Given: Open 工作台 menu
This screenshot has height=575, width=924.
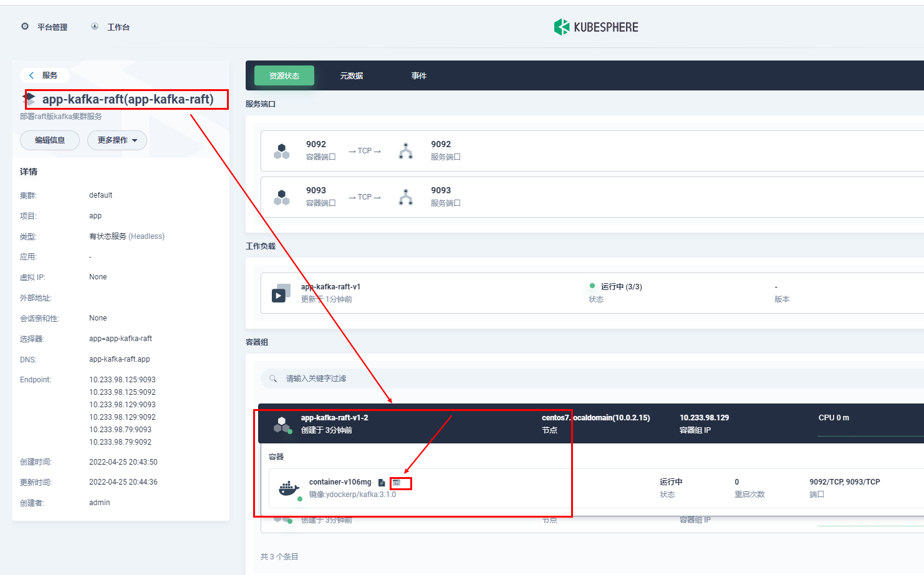Looking at the screenshot, I should [x=118, y=27].
